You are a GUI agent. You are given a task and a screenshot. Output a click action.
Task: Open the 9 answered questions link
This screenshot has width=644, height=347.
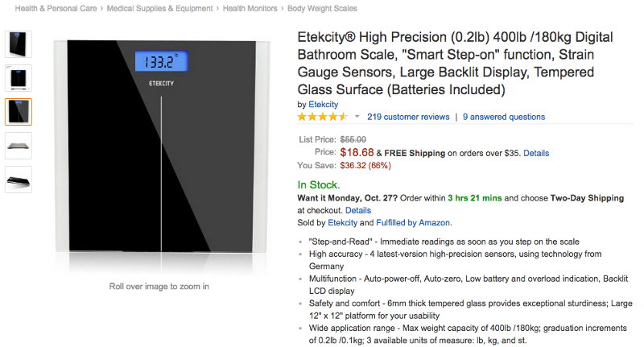[504, 117]
